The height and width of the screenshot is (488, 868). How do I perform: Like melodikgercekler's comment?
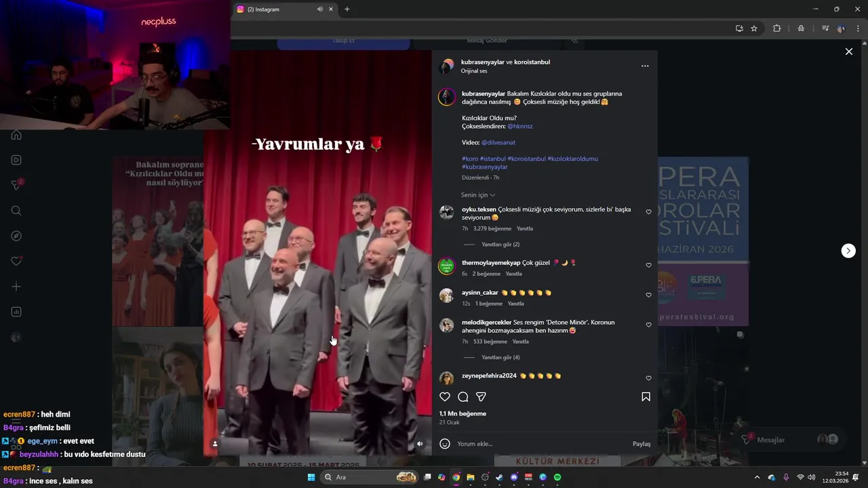click(x=648, y=325)
